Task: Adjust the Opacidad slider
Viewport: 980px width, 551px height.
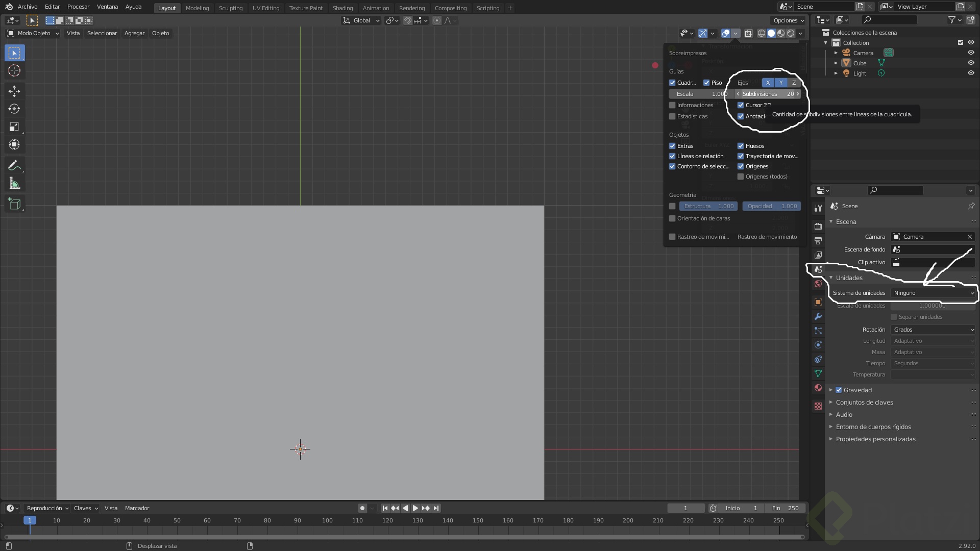Action: [771, 206]
